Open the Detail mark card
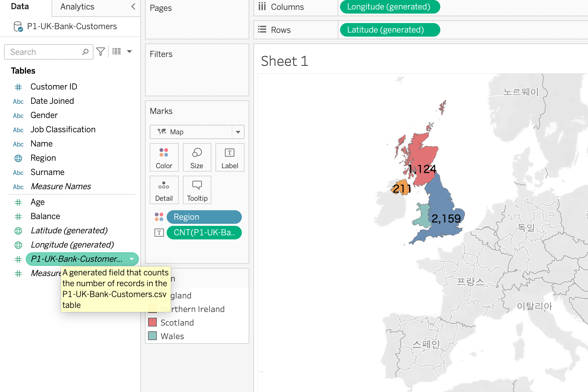Viewport: 588px width, 392px height. click(164, 190)
